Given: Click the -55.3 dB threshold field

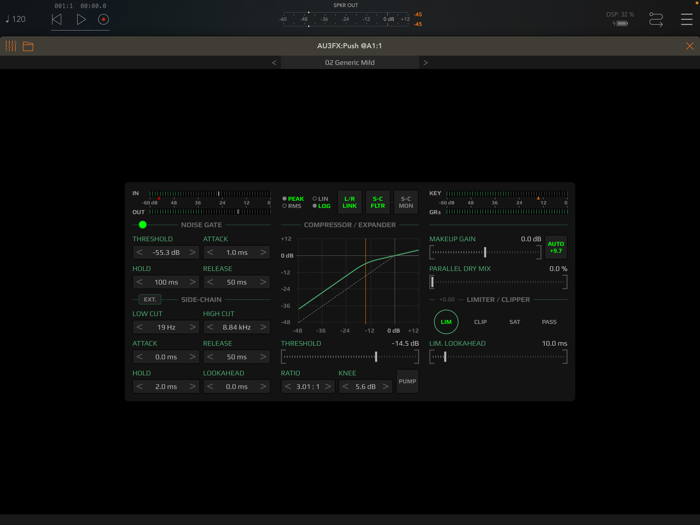Looking at the screenshot, I should click(x=166, y=252).
